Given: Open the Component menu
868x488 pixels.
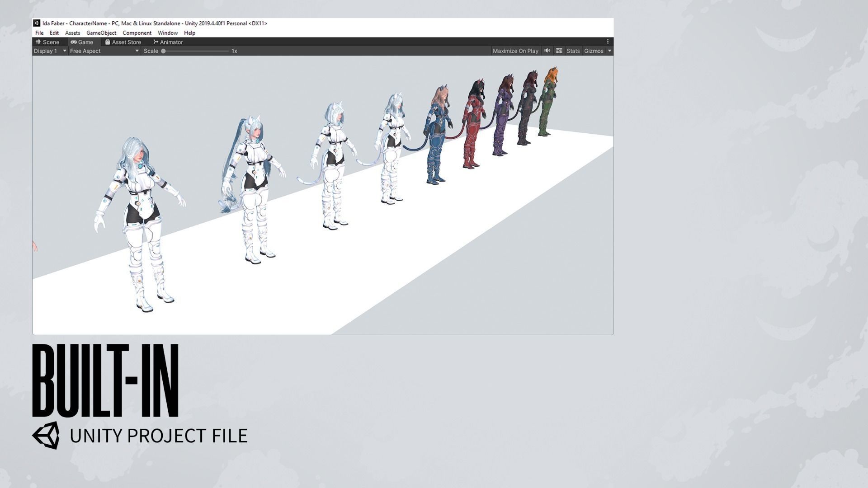Looking at the screenshot, I should (137, 33).
